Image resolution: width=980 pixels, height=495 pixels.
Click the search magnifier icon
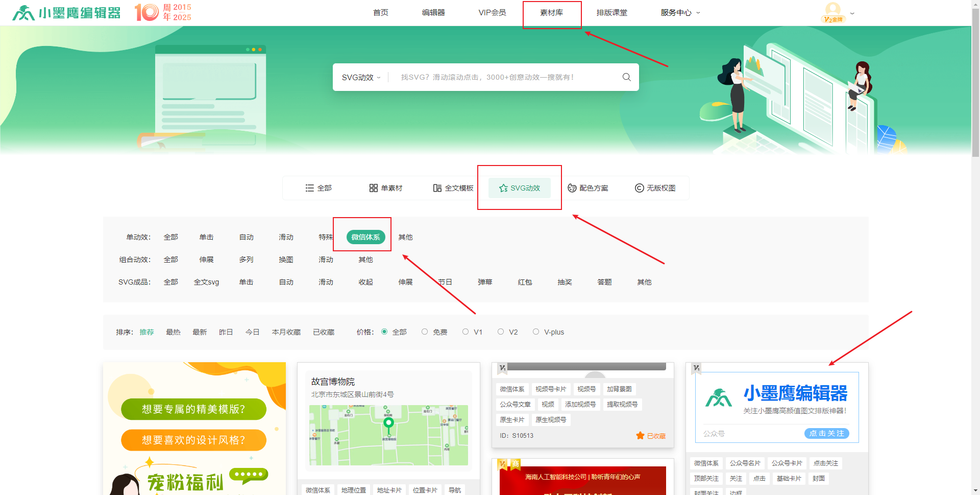point(626,77)
